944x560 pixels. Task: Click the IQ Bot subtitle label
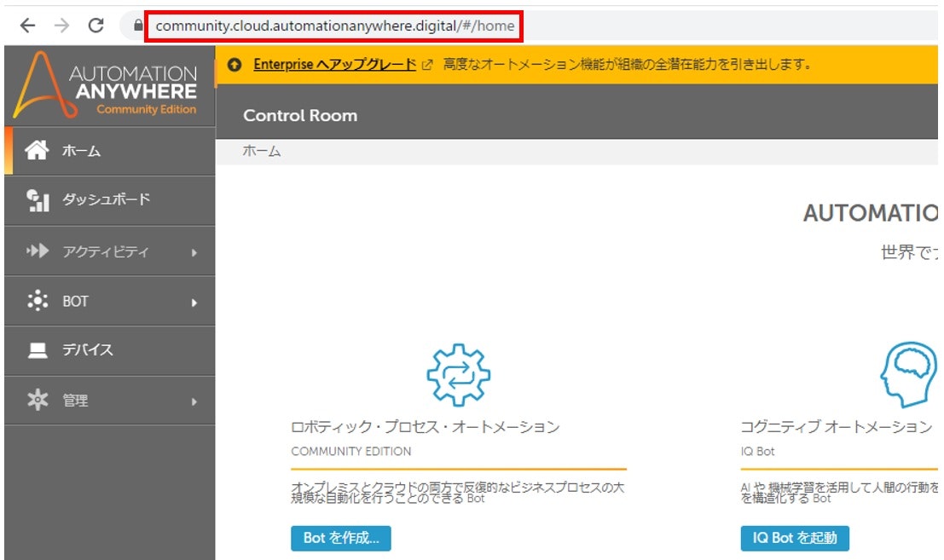click(757, 451)
